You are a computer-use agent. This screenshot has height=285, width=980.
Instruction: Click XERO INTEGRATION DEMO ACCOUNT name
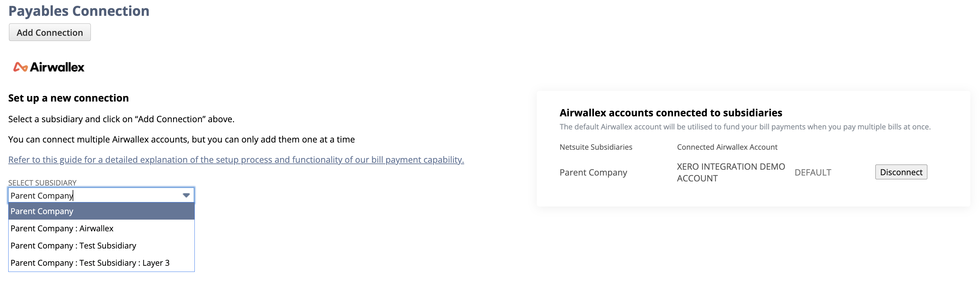point(731,172)
